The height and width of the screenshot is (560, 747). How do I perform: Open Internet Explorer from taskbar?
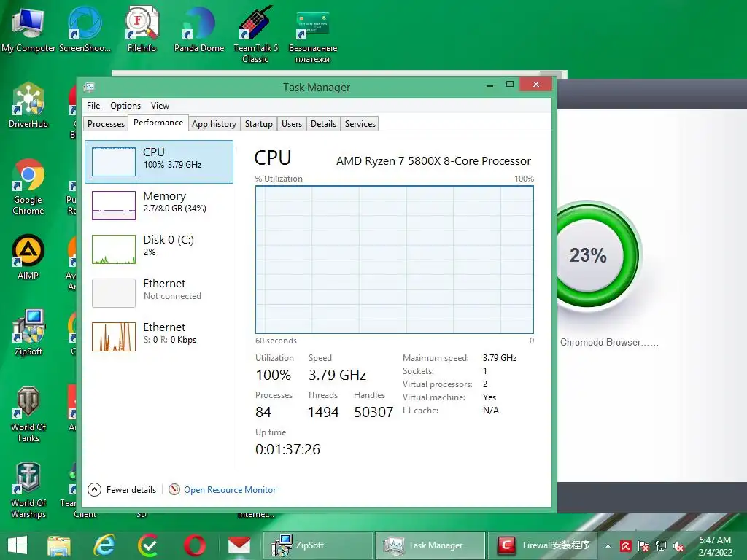104,545
